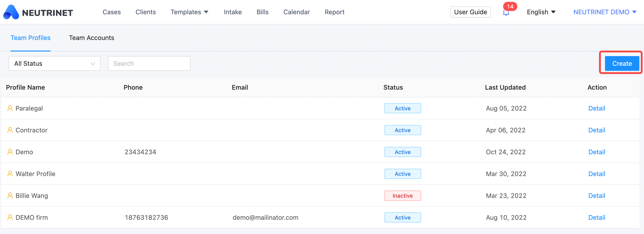Click the date Oct 24, 2022
Viewport: 644px width, 234px height.
coord(506,152)
